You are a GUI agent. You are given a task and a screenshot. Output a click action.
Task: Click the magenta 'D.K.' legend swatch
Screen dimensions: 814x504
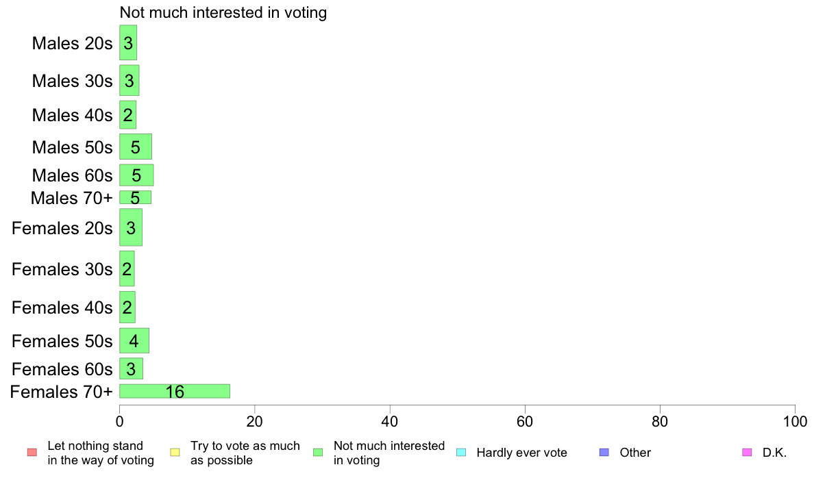(x=747, y=453)
